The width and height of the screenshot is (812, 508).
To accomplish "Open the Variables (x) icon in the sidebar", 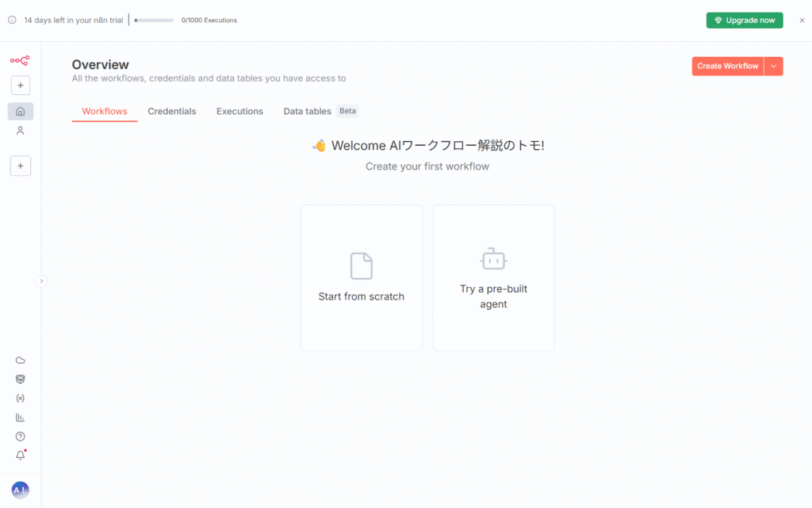I will click(x=21, y=398).
